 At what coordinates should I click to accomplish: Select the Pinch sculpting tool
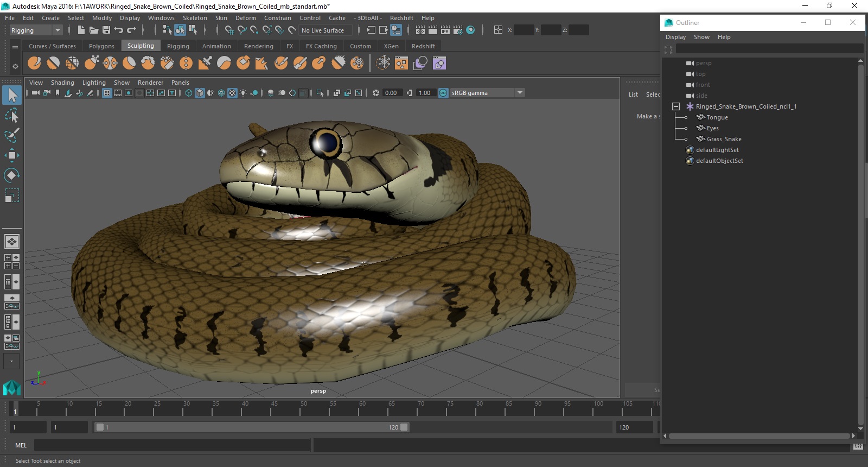point(110,64)
